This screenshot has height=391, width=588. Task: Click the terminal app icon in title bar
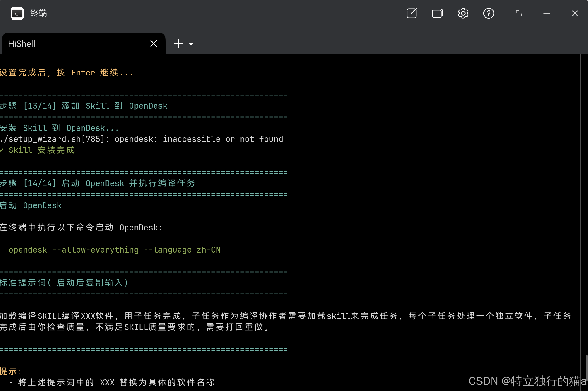17,13
